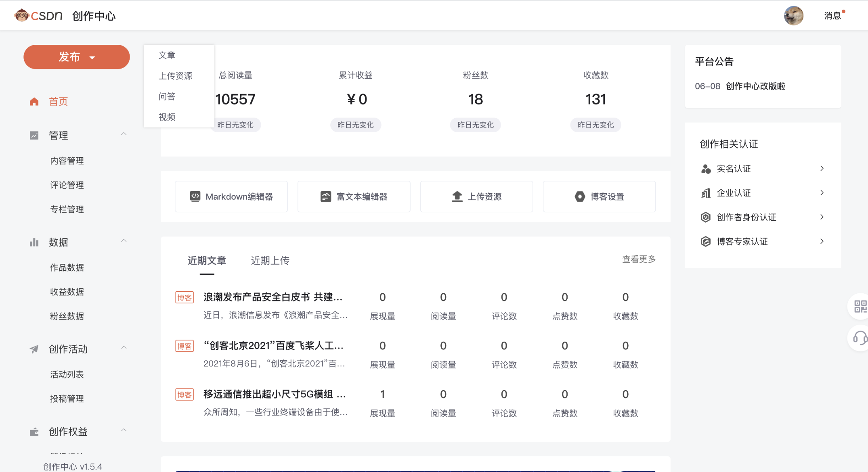
Task: Click the 创作活动 paper-plane icon
Action: (x=34, y=349)
